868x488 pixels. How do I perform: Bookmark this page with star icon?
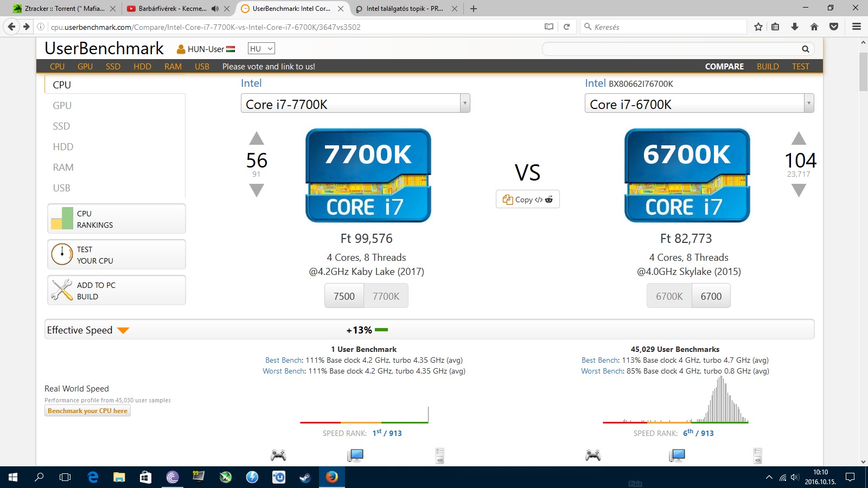(758, 27)
